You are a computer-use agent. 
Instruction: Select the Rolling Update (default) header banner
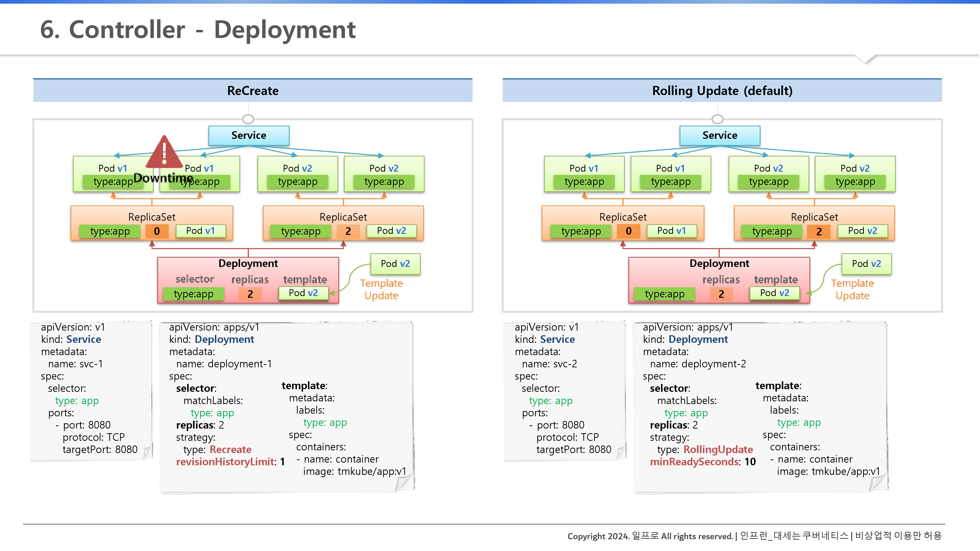(722, 91)
